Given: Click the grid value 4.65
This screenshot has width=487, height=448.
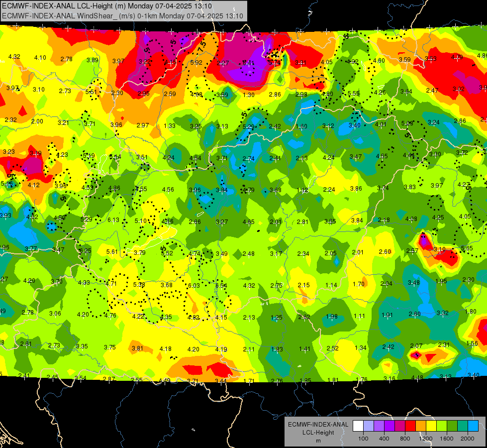Looking at the screenshot, I should (248, 222).
